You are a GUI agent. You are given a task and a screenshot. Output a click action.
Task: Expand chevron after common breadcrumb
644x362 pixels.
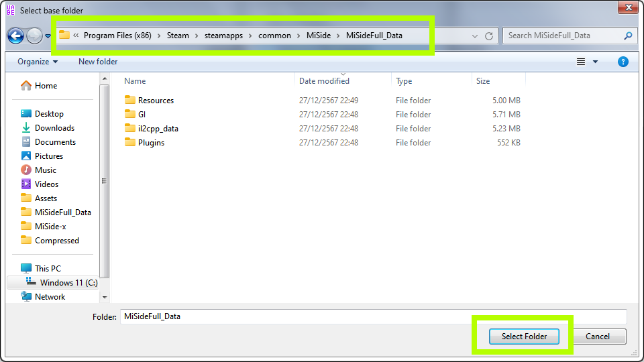click(x=298, y=36)
